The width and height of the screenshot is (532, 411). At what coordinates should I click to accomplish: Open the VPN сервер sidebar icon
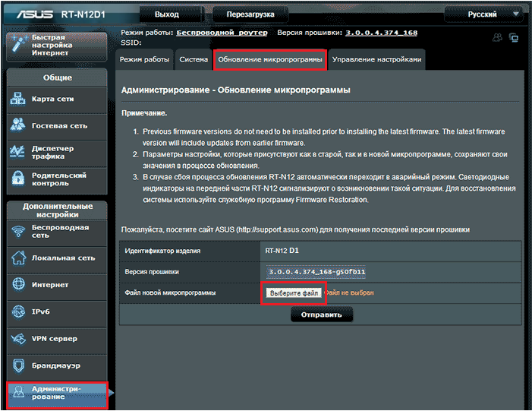point(19,339)
